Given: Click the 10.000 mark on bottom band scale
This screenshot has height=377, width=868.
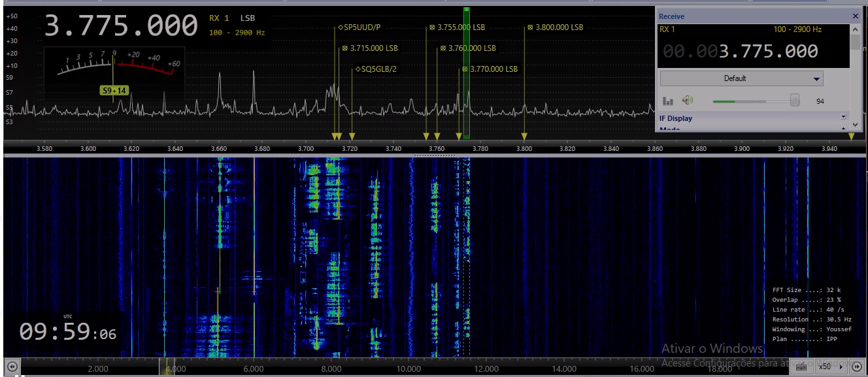Looking at the screenshot, I should pyautogui.click(x=409, y=369).
